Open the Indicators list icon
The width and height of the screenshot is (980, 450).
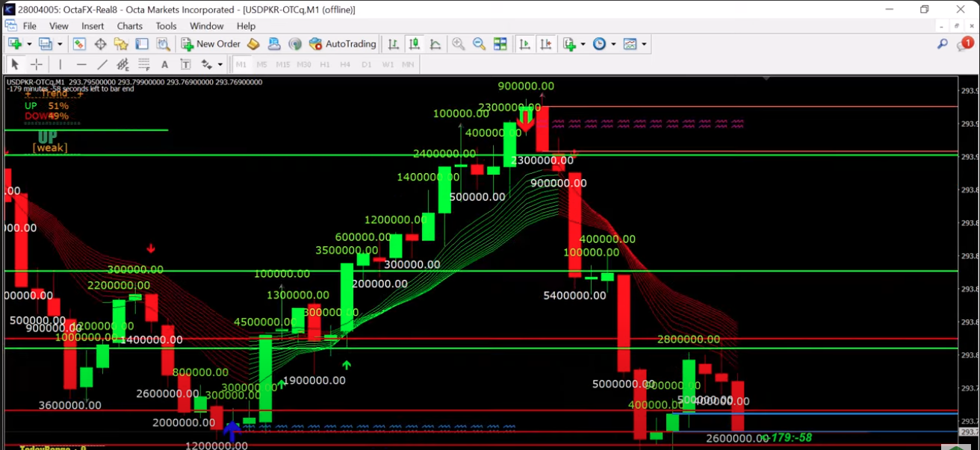click(x=570, y=44)
